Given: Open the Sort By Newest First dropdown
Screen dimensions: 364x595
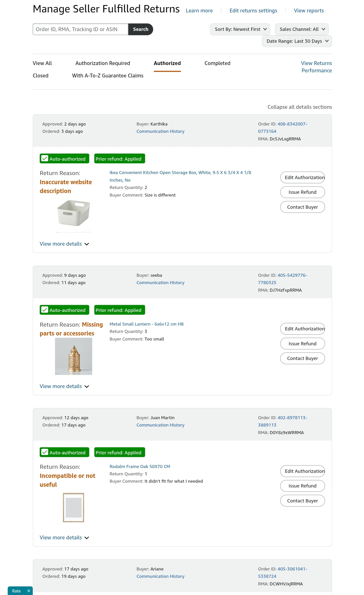Looking at the screenshot, I should click(240, 29).
